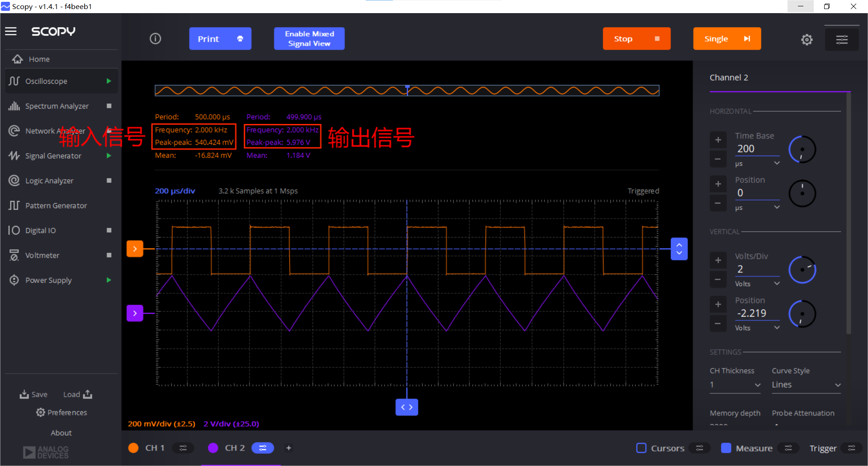Increase horizontal Position with plus button
This screenshot has width=868, height=466.
pyautogui.click(x=718, y=184)
